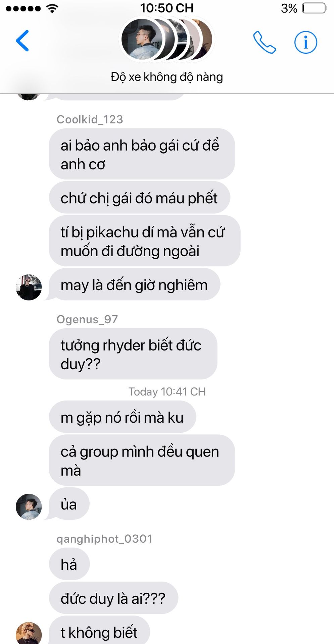Image resolution: width=334 pixels, height=644 pixels.
Task: Tap avatar beside "t không biết" message
Action: pos(29,633)
